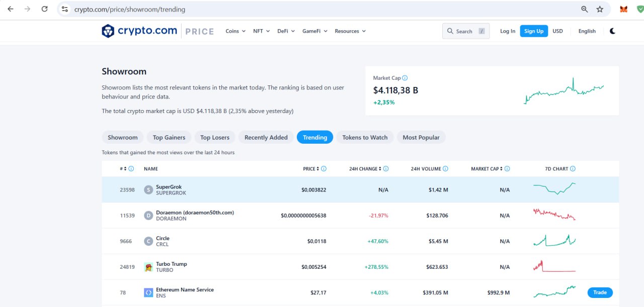The image size is (644, 307).
Task: Open the Doraemon (doraemon50th.com) token link
Action: 195,213
